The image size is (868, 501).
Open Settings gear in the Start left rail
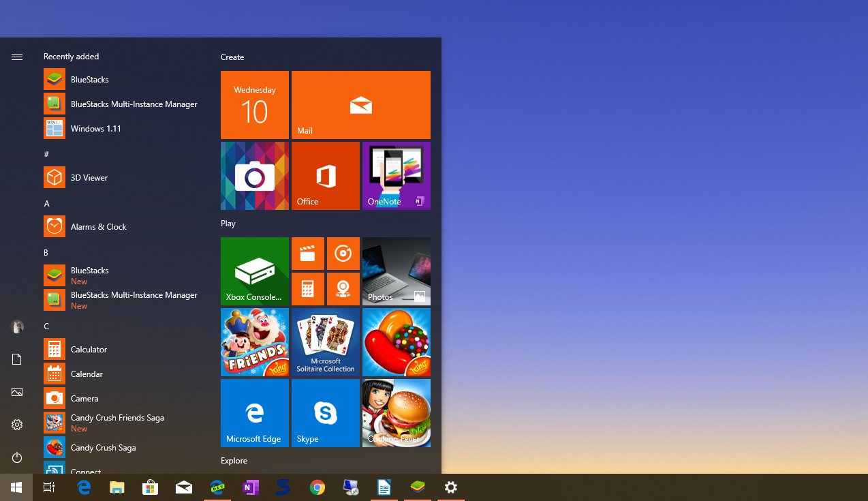[17, 425]
